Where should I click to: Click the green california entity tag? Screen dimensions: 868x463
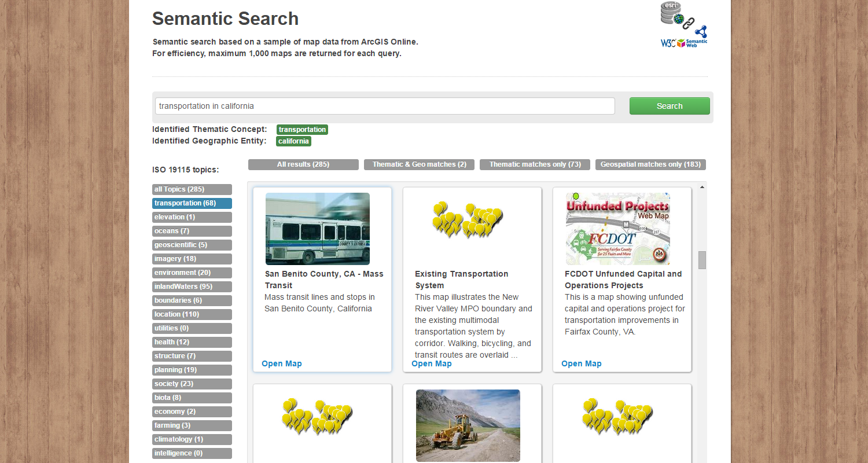293,141
